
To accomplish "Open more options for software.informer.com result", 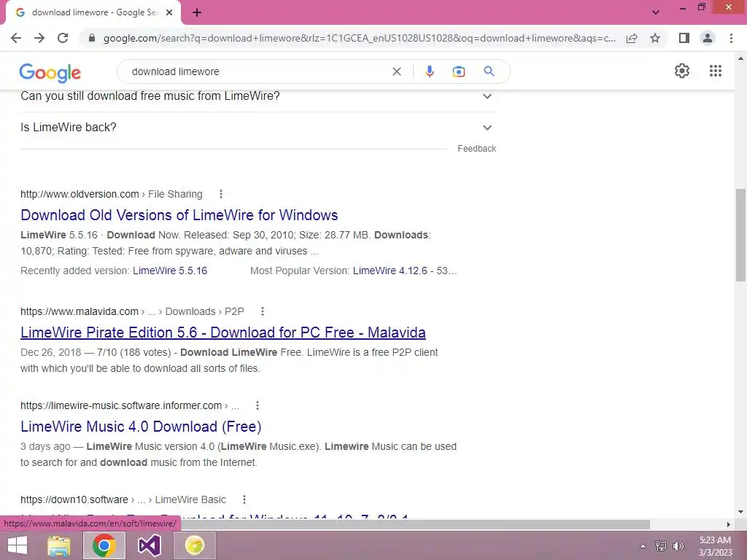I will point(258,405).
